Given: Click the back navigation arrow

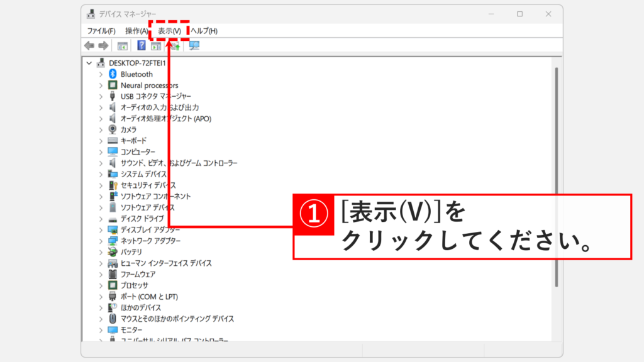Looking at the screenshot, I should point(89,45).
